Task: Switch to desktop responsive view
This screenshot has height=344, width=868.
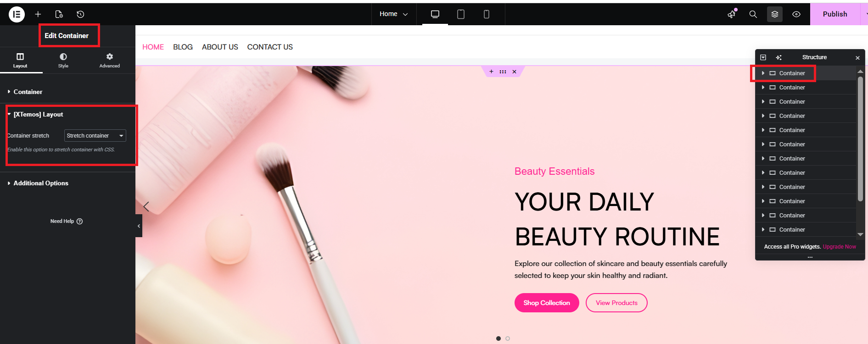Action: (435, 14)
